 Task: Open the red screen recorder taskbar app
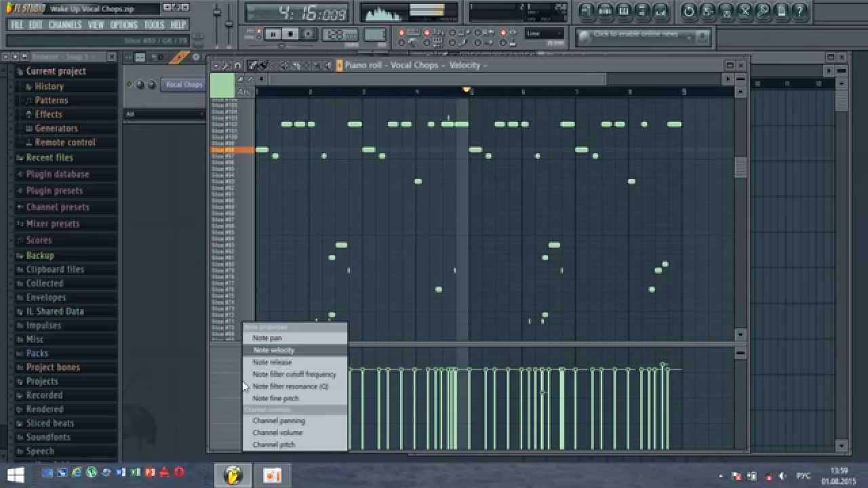point(272,474)
